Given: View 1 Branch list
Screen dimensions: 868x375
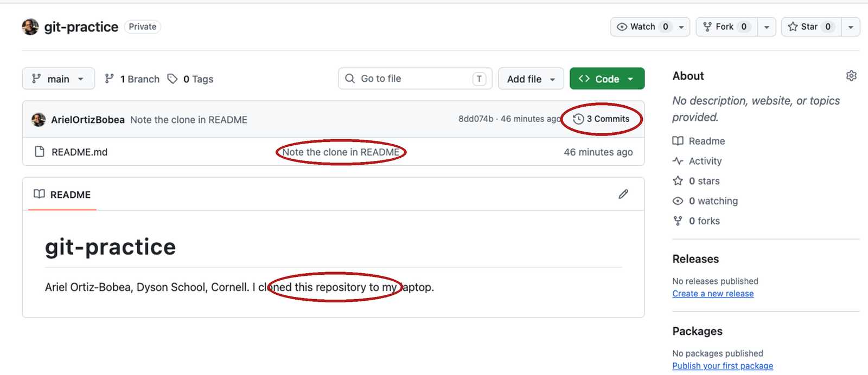Looking at the screenshot, I should point(132,79).
